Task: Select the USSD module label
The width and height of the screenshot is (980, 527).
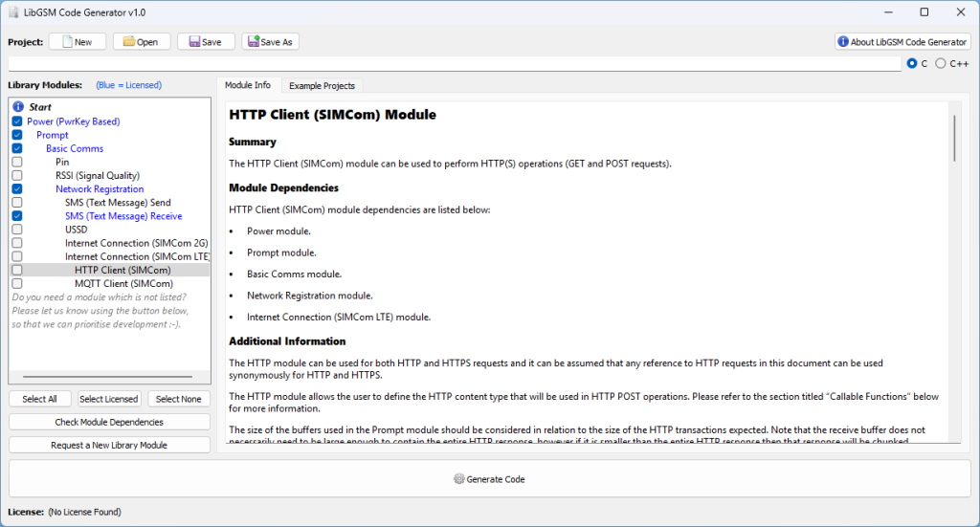Action: [77, 230]
